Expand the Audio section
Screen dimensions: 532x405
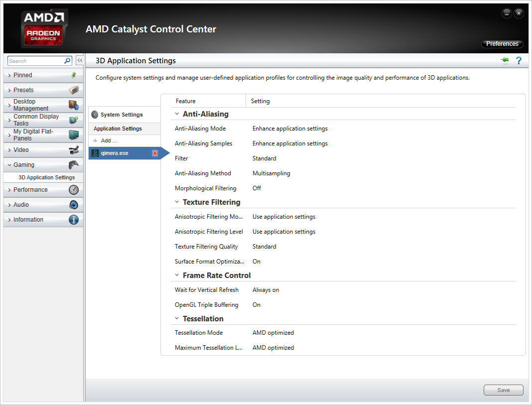9,205
